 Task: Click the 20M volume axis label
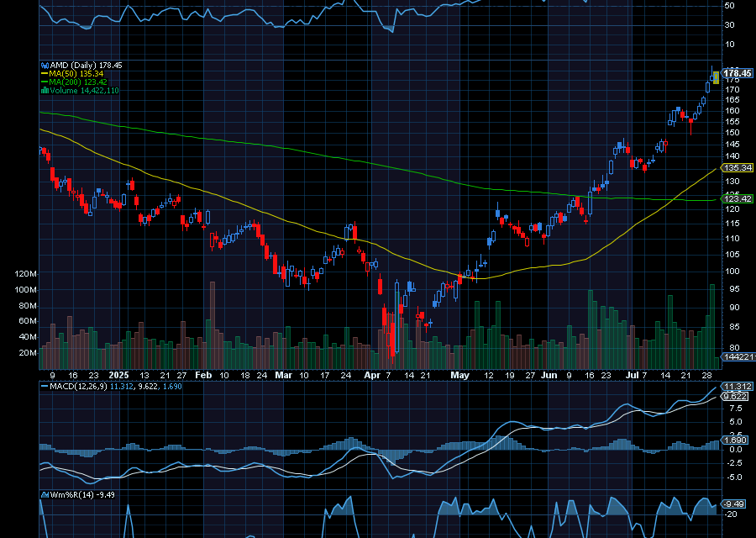click(x=28, y=353)
